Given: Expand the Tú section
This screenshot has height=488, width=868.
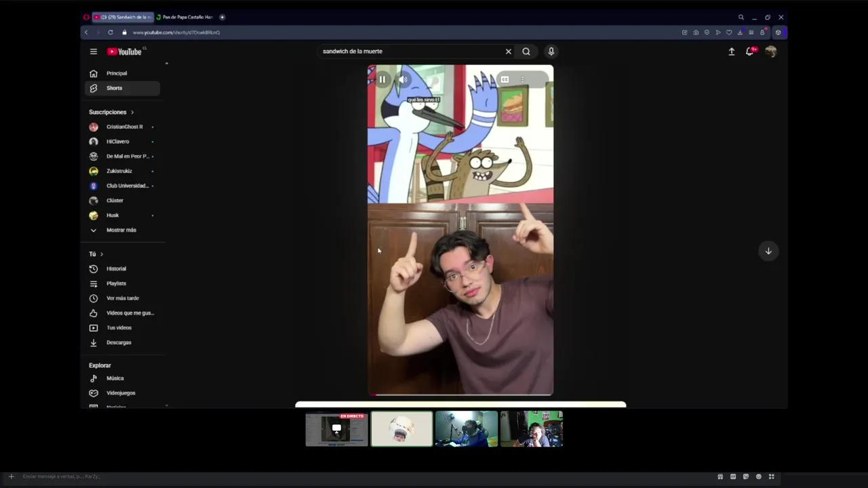Looking at the screenshot, I should (x=96, y=254).
